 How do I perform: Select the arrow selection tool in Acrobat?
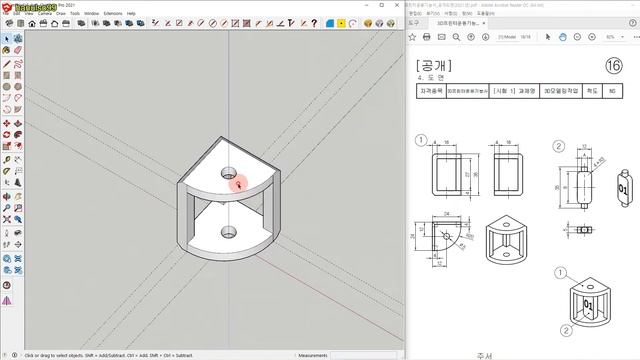coord(548,37)
